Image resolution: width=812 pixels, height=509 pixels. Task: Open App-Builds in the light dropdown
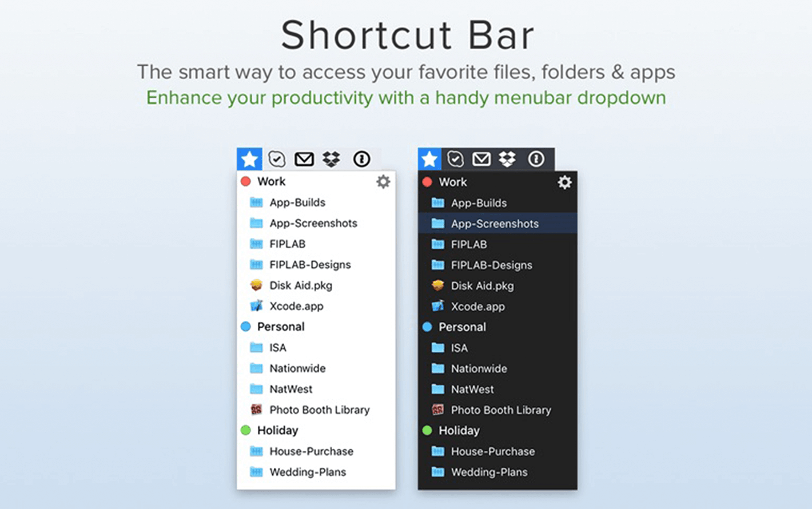[316, 202]
